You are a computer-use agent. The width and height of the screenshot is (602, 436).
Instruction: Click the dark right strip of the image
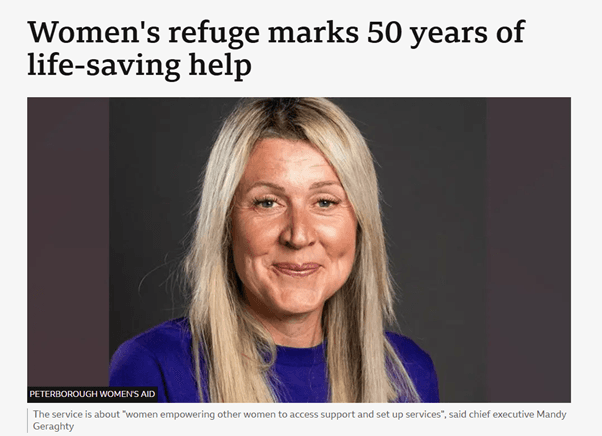click(x=528, y=250)
